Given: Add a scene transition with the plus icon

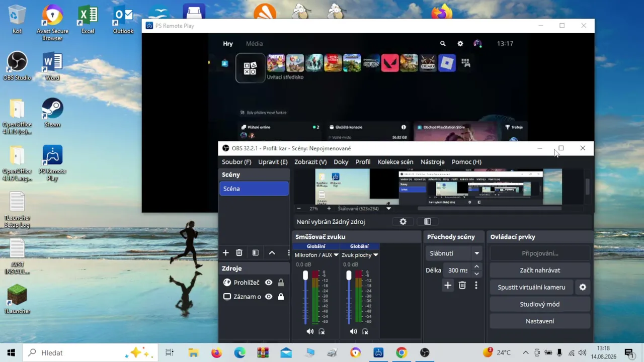Looking at the screenshot, I should click(448, 286).
